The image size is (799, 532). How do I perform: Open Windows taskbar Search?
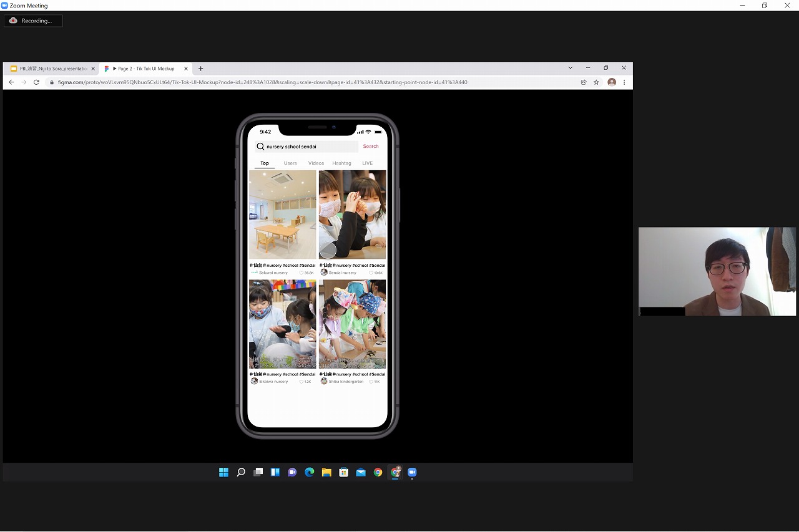241,472
